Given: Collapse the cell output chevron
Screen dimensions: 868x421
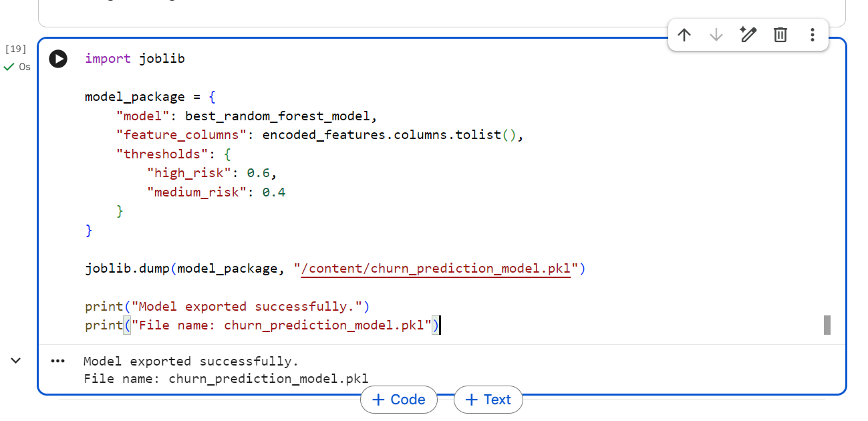Looking at the screenshot, I should pos(16,361).
